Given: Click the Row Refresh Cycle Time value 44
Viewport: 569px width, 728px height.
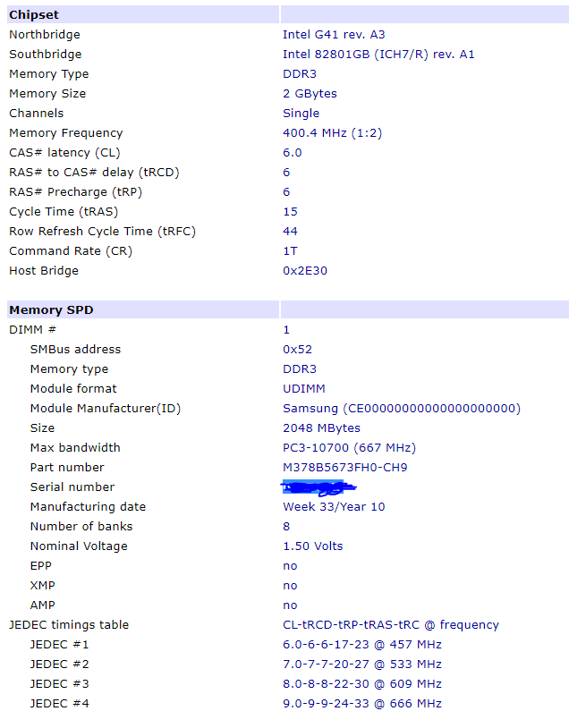Looking at the screenshot, I should pos(290,231).
